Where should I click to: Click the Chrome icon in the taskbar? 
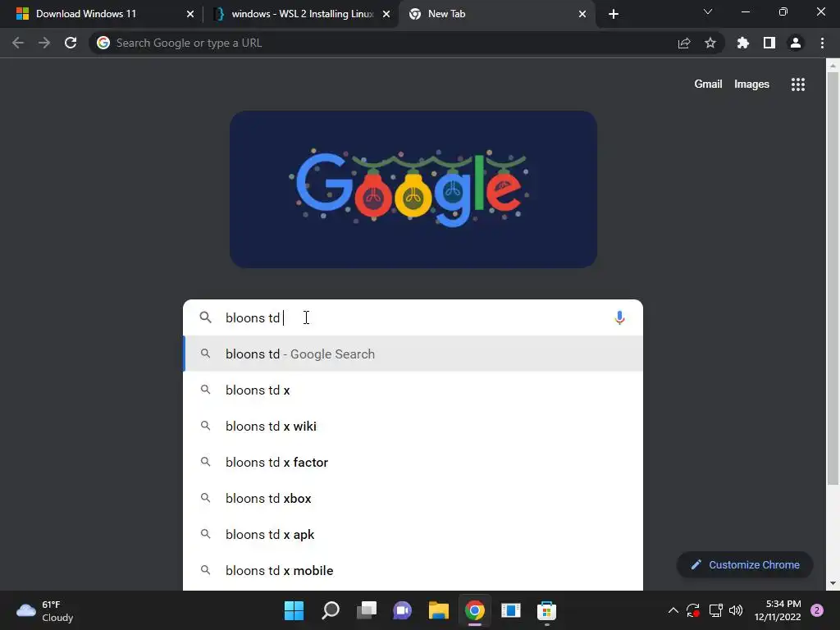tap(475, 610)
